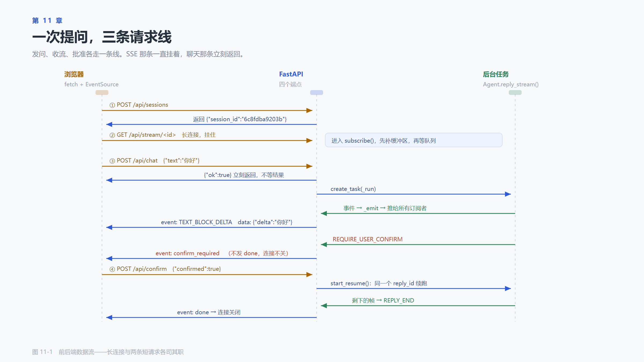Click the event: done → 连接关闭 label

point(209,312)
